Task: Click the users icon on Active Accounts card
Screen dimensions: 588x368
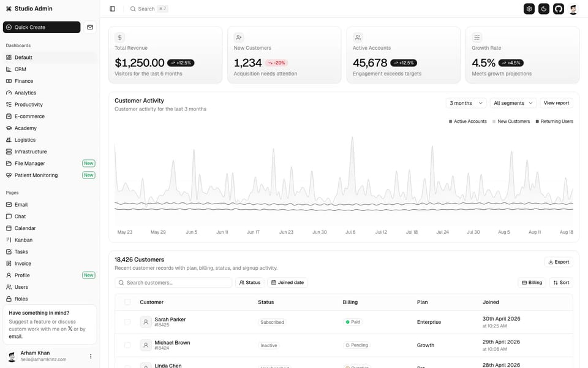Action: tap(358, 37)
